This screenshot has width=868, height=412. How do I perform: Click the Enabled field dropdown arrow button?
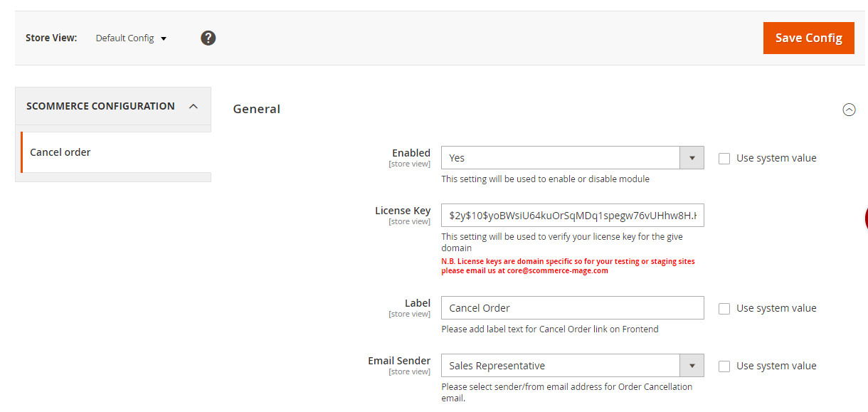pos(692,158)
